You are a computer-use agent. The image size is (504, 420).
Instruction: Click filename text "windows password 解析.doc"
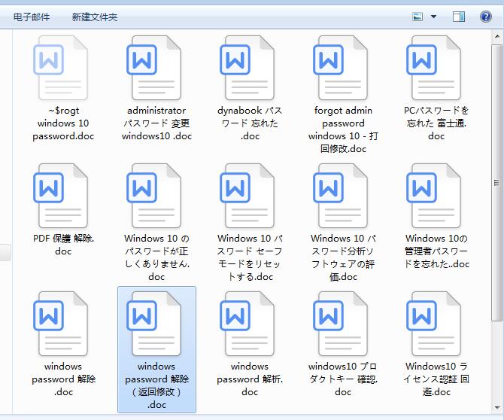click(250, 379)
